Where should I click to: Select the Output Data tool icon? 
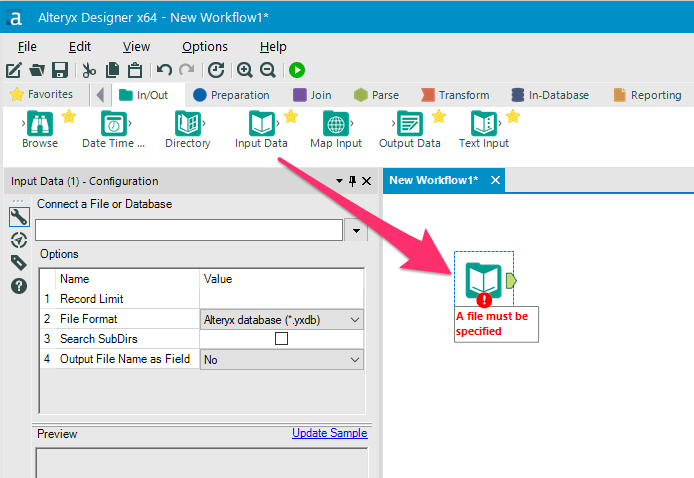(409, 123)
